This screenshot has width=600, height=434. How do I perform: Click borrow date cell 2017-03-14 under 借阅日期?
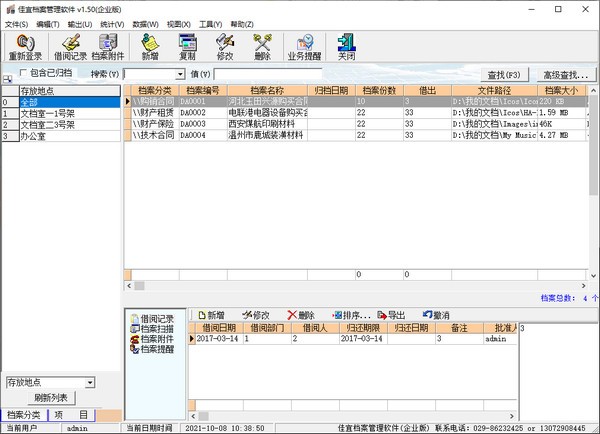[219, 338]
